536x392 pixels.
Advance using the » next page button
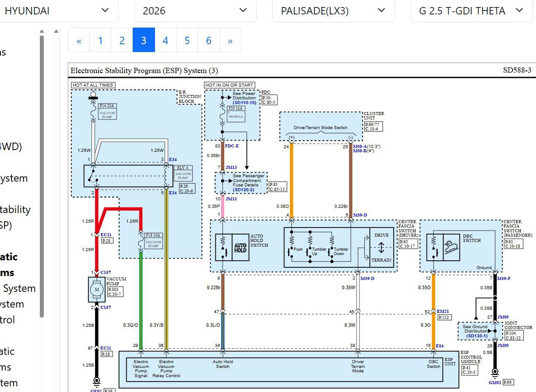230,40
